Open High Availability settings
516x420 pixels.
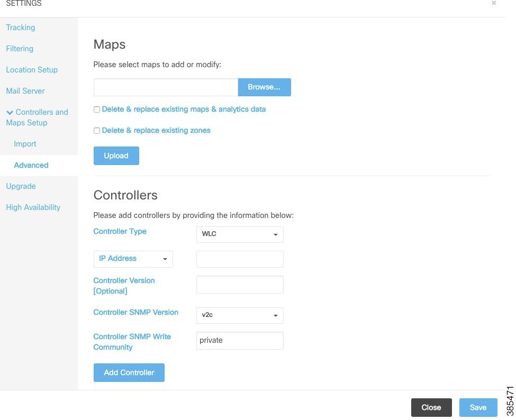(x=33, y=207)
